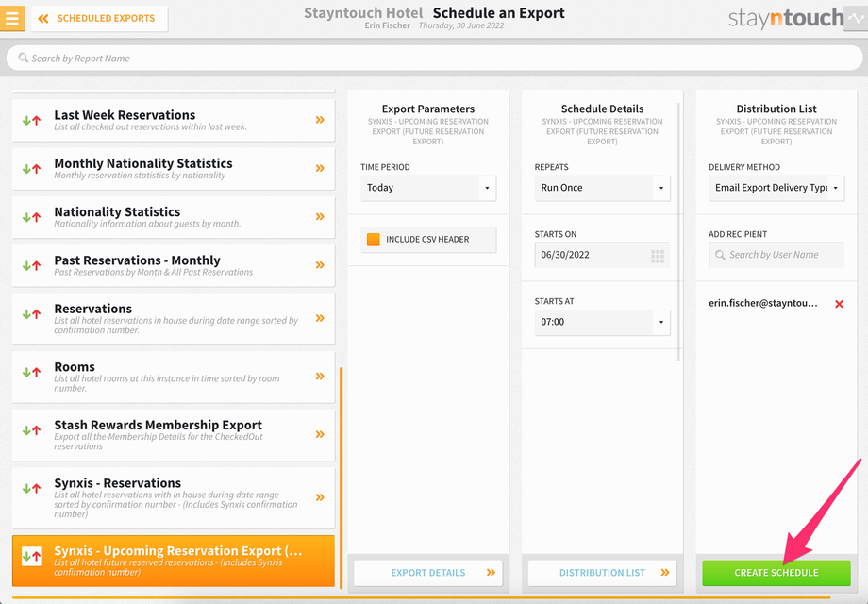Open the Repeats dropdown showing Run Once
This screenshot has width=868, height=604.
602,188
